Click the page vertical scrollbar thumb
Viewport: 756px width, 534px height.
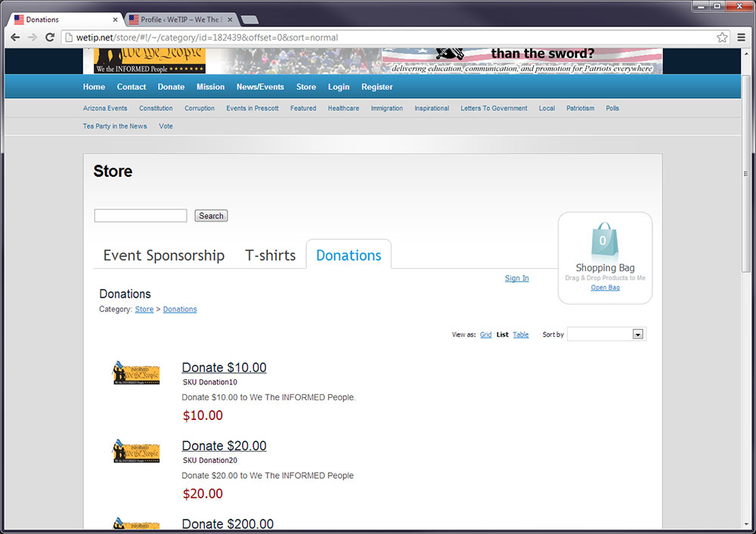pyautogui.click(x=746, y=174)
